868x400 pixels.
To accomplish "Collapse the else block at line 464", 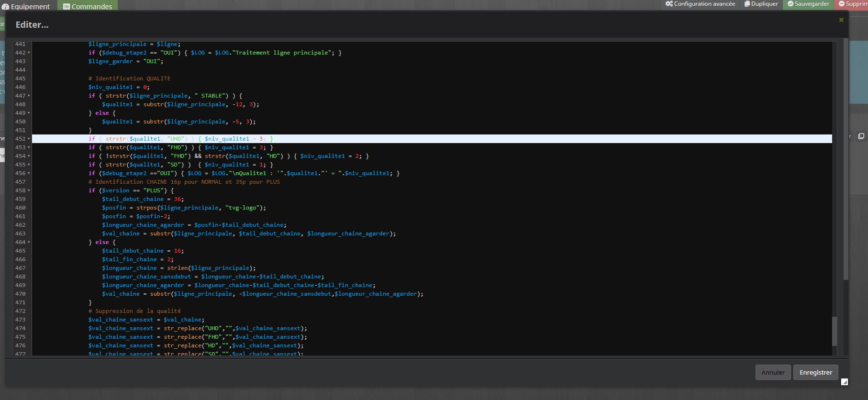I will click(x=29, y=242).
